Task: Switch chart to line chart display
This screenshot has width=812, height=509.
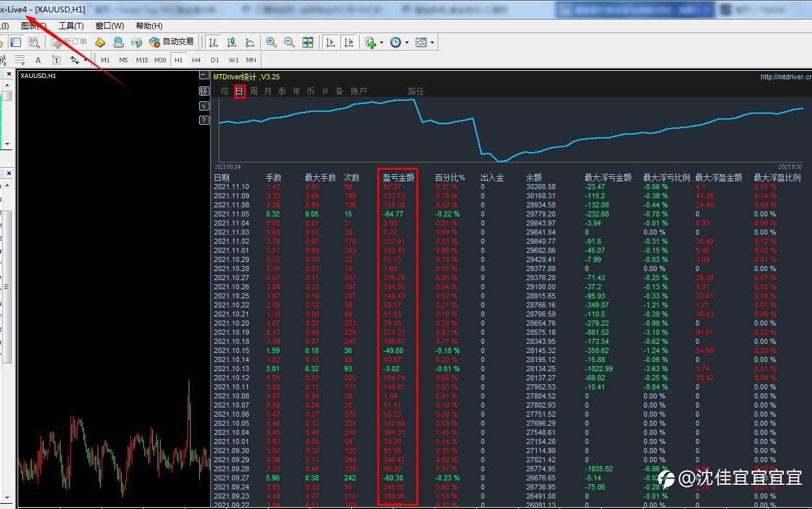Action: click(250, 42)
